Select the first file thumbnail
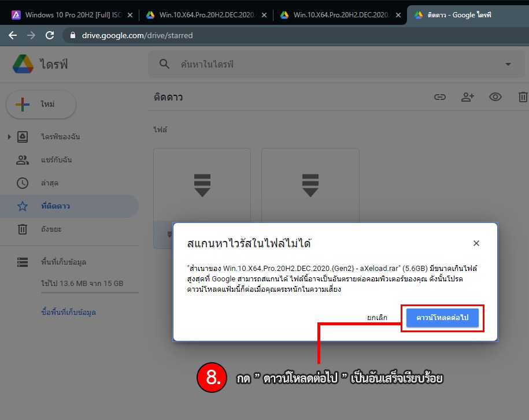529x420 pixels. pos(202,185)
